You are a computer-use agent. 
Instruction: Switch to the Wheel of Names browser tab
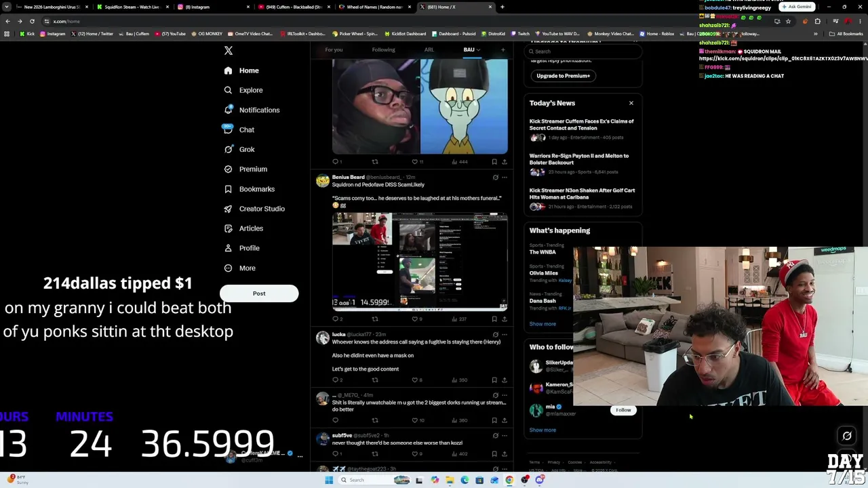pos(374,7)
